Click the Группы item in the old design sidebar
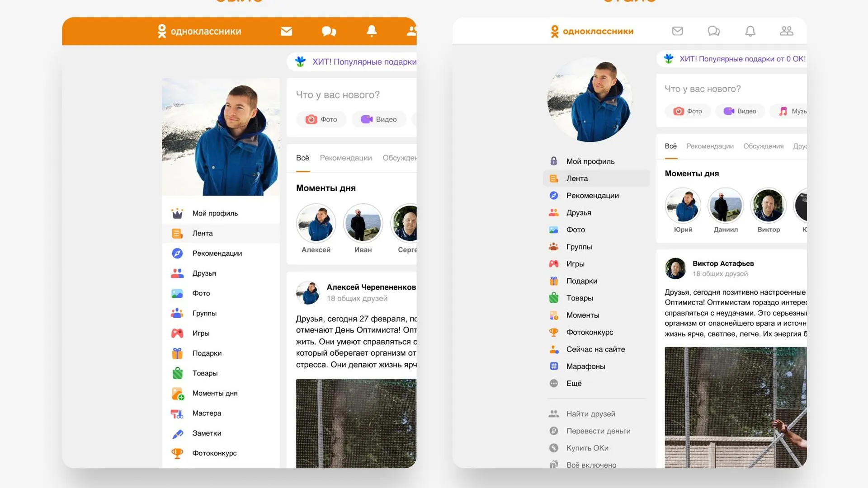The image size is (868, 488). coord(221,313)
